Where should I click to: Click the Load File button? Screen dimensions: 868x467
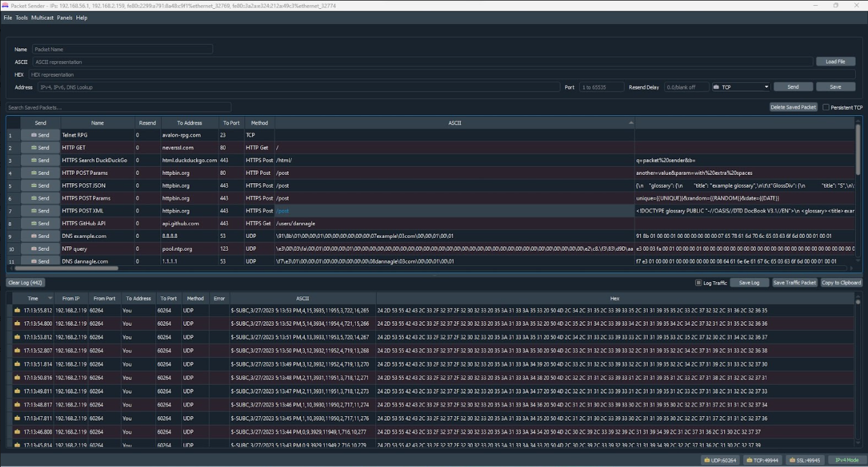835,62
